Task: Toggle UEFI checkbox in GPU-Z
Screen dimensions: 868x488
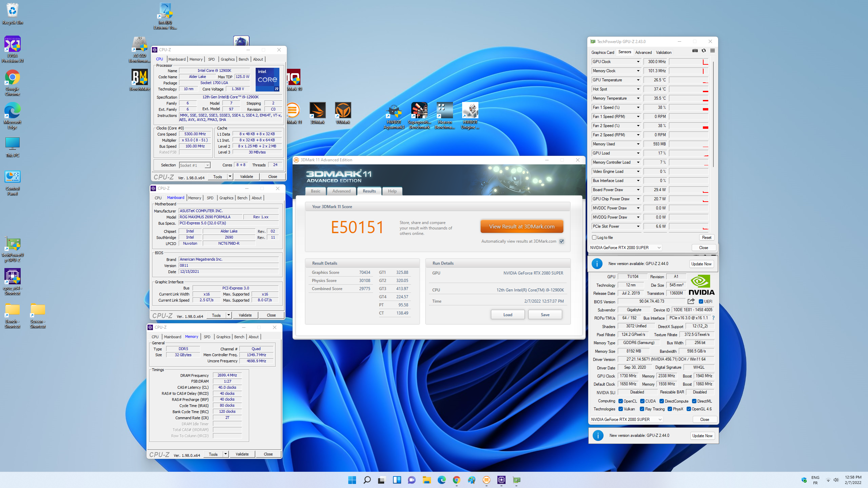Action: [701, 302]
